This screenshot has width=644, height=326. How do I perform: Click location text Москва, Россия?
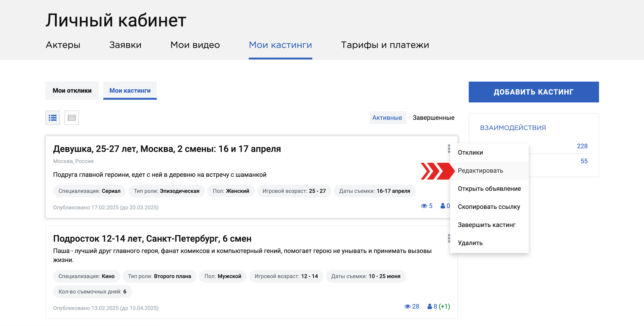[x=73, y=161]
